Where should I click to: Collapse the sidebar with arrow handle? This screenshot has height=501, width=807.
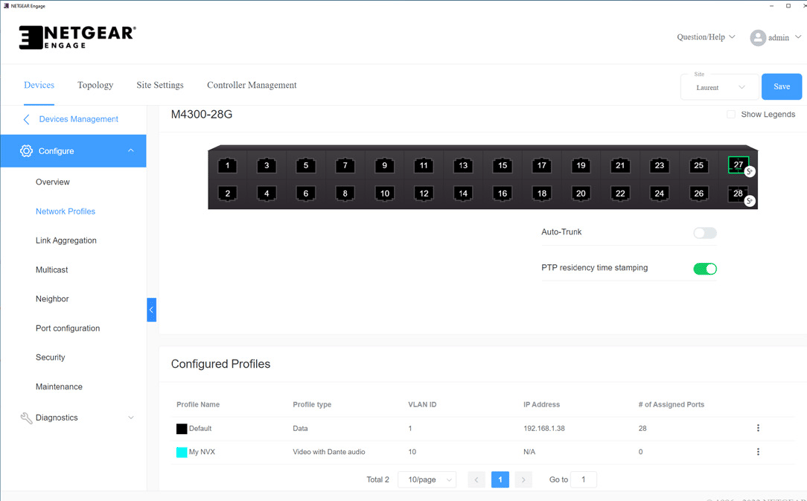151,310
